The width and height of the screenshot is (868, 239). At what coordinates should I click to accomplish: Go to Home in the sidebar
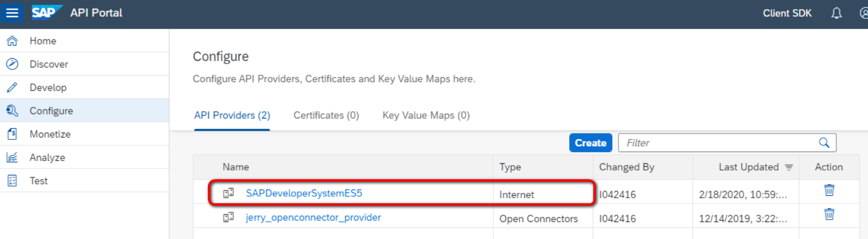tap(84, 41)
